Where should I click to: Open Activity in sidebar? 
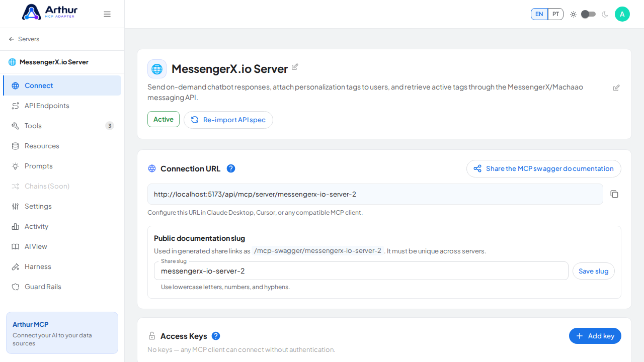pyautogui.click(x=62, y=226)
